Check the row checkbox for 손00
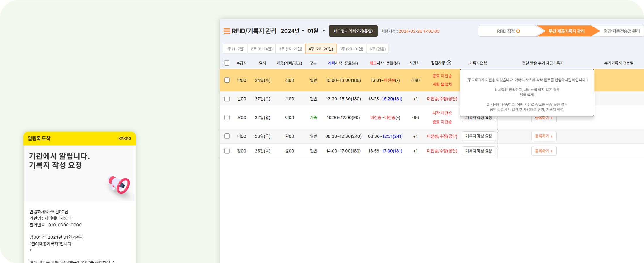This screenshot has width=644, height=263. (227, 99)
